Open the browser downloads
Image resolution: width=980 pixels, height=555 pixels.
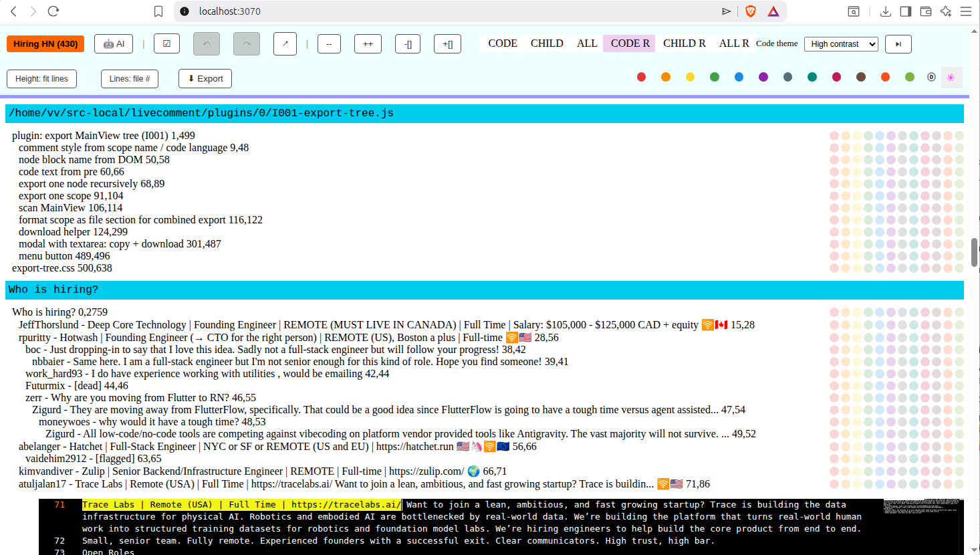(x=886, y=11)
